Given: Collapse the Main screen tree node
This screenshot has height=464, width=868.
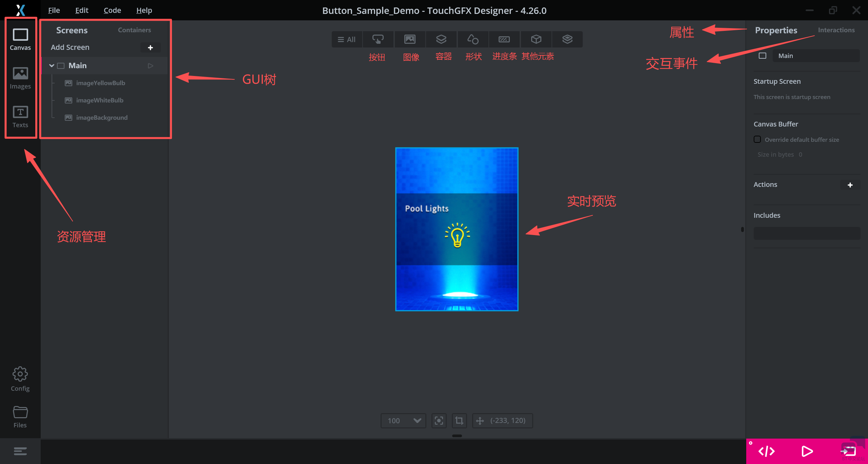Looking at the screenshot, I should (x=52, y=66).
